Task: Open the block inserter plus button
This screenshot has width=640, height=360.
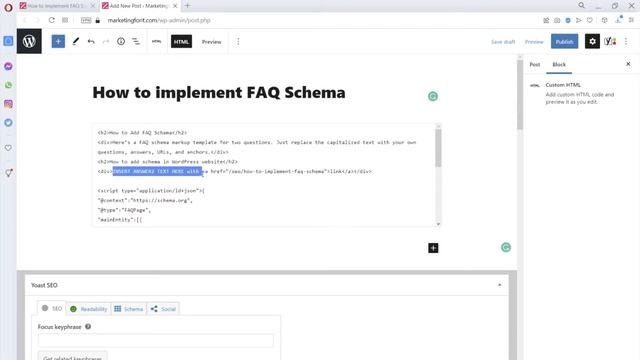Action: pyautogui.click(x=58, y=41)
